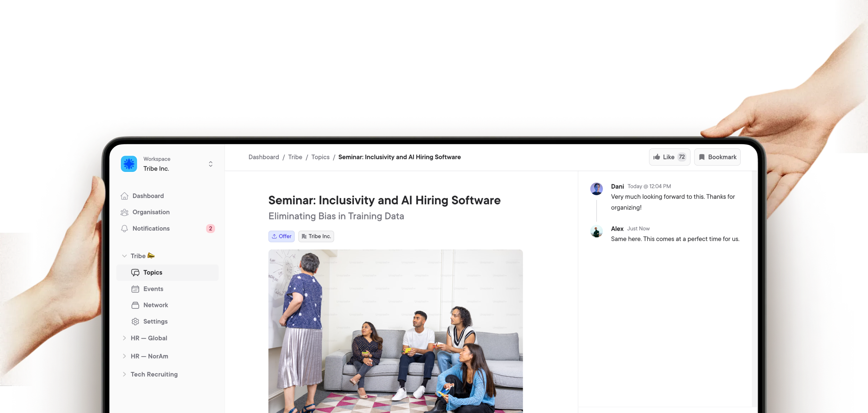The height and width of the screenshot is (413, 868).
Task: Go to Topics in the breadcrumb
Action: pos(320,157)
